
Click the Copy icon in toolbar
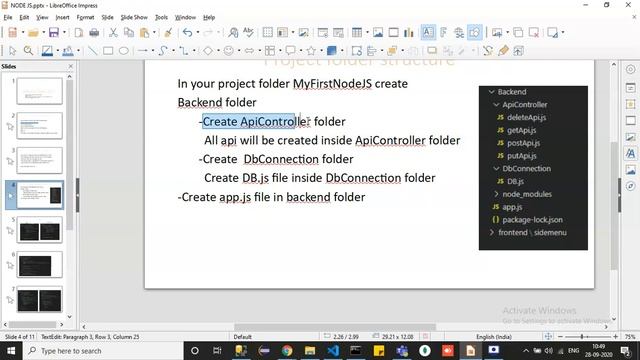[x=129, y=32]
